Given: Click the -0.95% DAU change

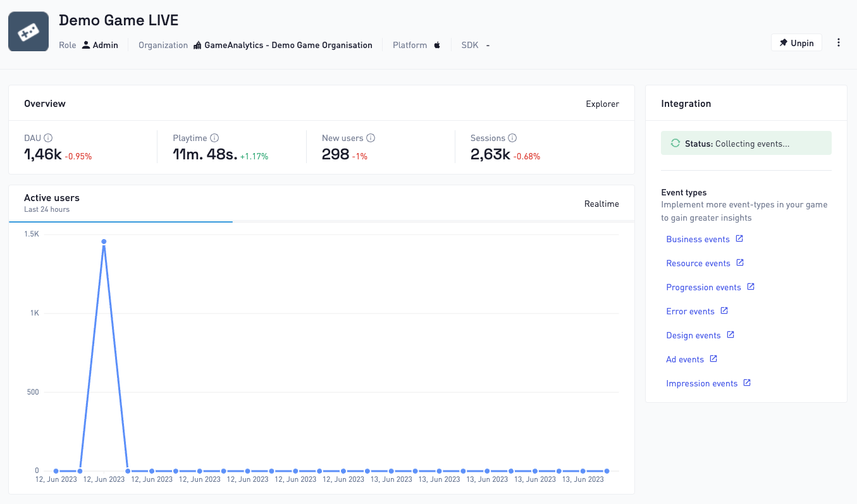Looking at the screenshot, I should 78,156.
